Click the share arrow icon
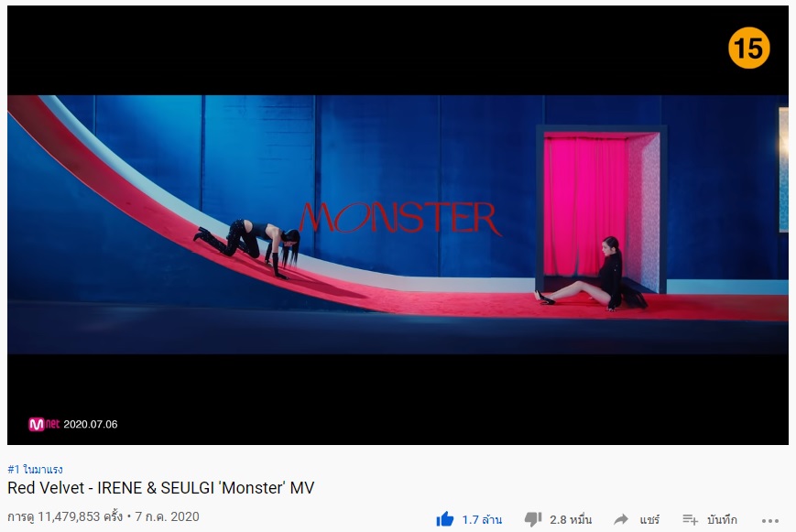796x532 pixels. pyautogui.click(x=621, y=519)
